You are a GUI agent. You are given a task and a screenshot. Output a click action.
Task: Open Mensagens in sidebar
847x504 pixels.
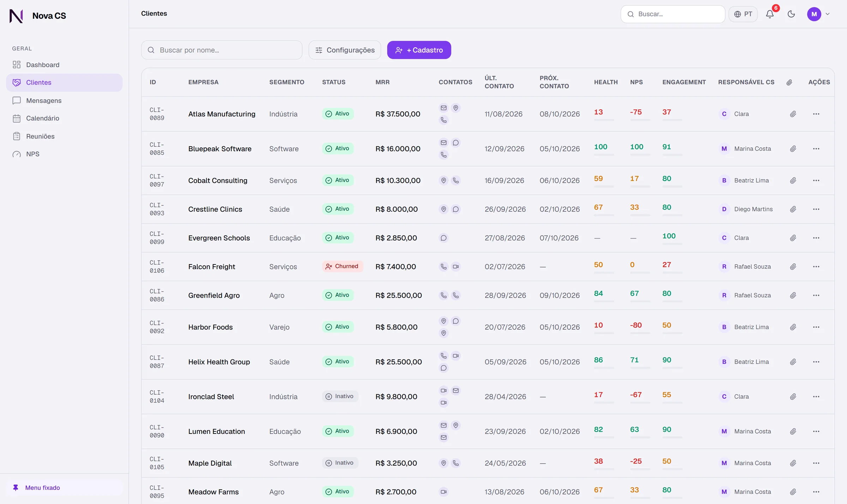pyautogui.click(x=64, y=101)
